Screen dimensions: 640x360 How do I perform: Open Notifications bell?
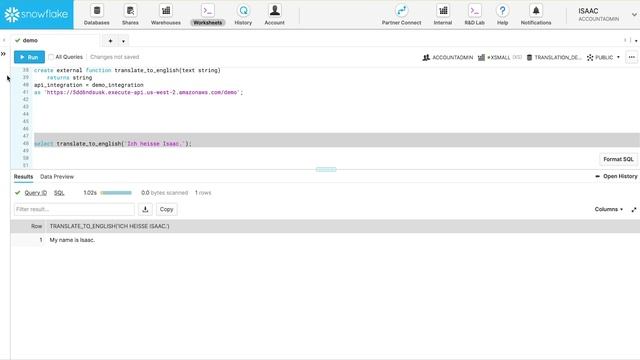pyautogui.click(x=536, y=15)
